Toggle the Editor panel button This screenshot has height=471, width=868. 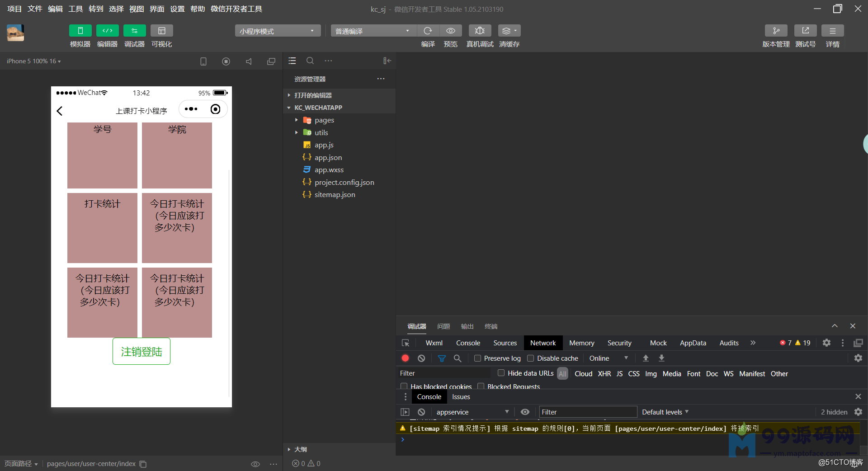click(x=107, y=31)
